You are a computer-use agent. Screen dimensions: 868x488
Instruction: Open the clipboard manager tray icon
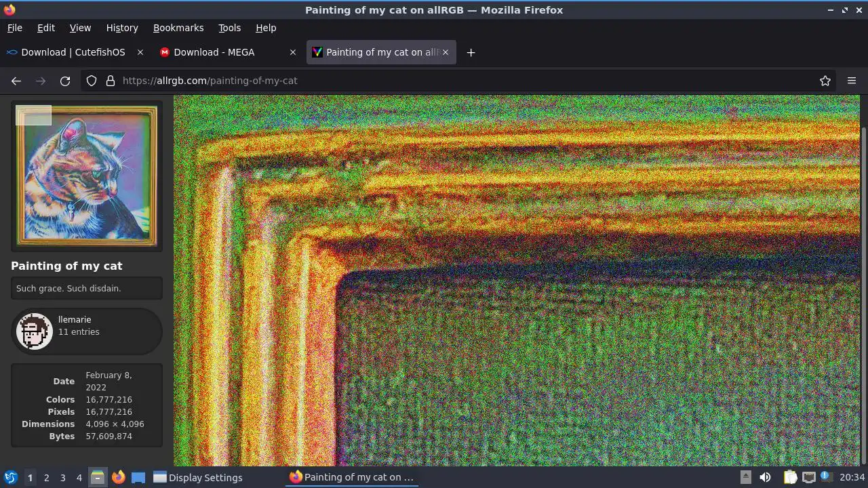[790, 477]
